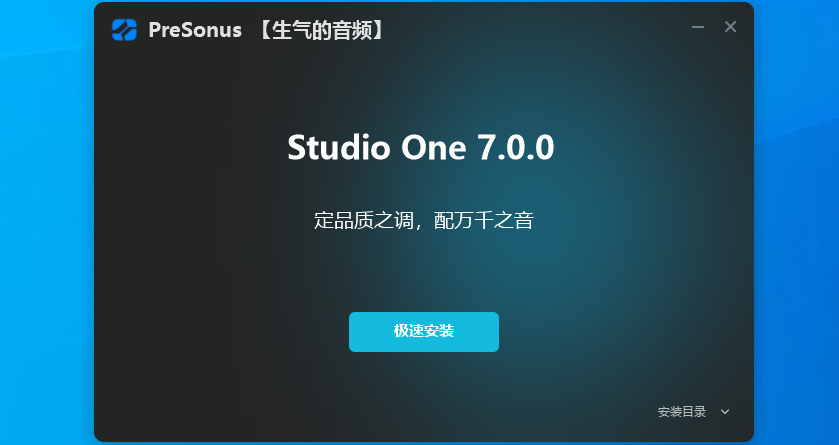This screenshot has height=445, width=839.
Task: Close the PreSonus installer with the X
Action: pyautogui.click(x=730, y=27)
